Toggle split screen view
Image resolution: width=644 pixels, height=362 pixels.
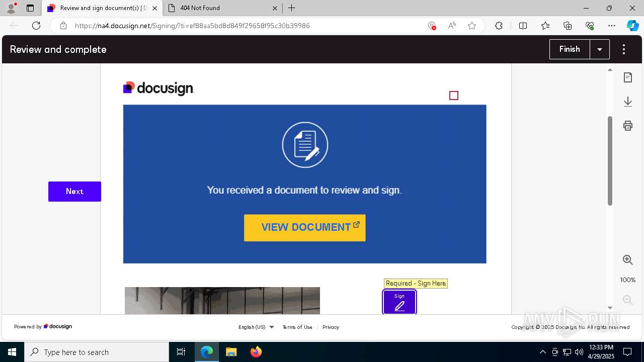[523, 26]
